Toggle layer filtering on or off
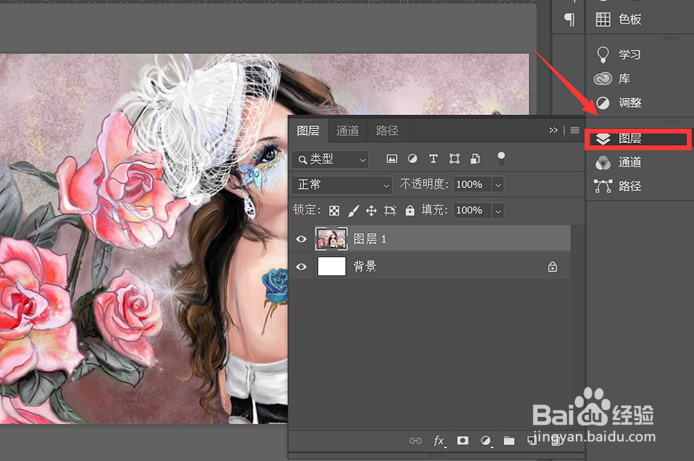694x461 pixels. (501, 158)
